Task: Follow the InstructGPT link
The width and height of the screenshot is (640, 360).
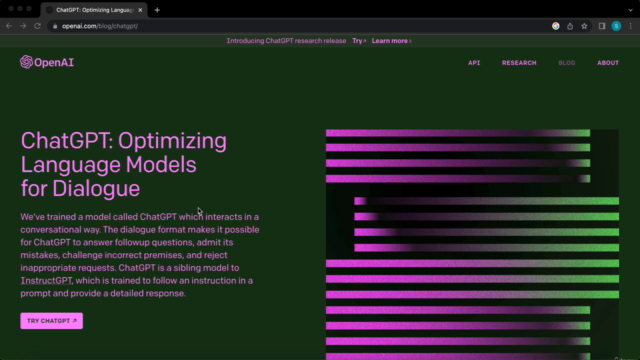Action: [x=46, y=280]
